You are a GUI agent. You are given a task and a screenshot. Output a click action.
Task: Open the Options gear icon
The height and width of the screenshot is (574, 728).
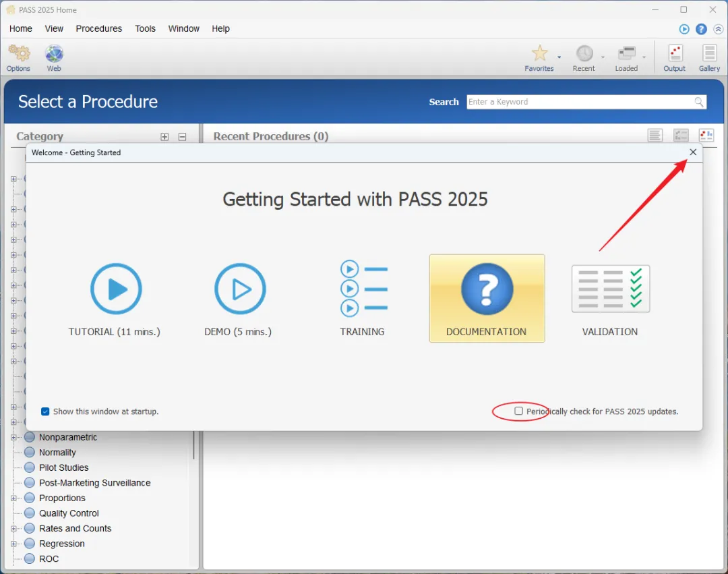tap(19, 53)
